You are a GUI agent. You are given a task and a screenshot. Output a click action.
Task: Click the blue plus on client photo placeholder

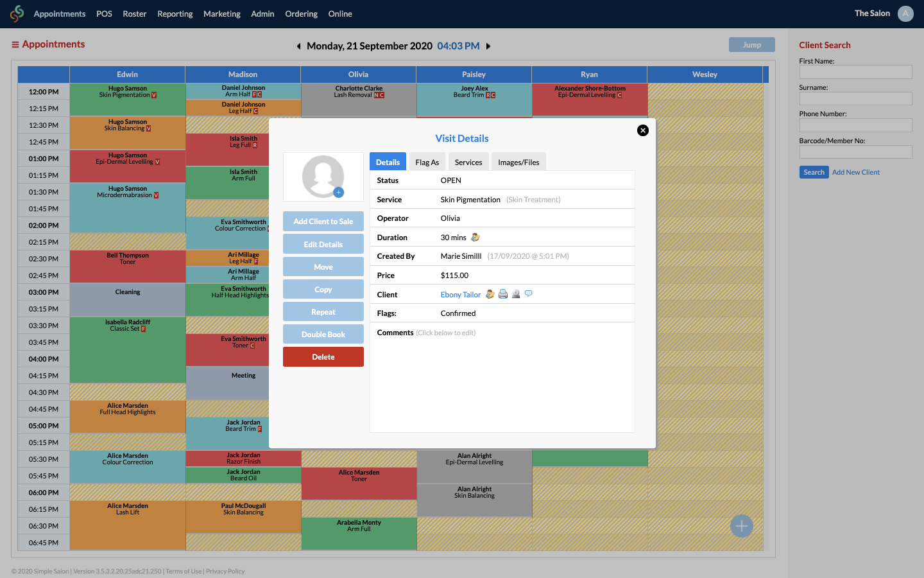339,192
